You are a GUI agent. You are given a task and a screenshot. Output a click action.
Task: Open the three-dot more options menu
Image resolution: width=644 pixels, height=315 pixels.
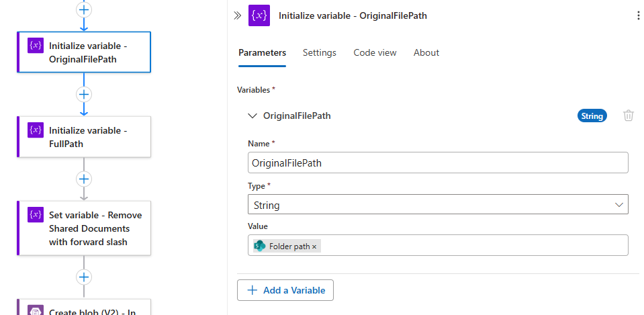click(x=638, y=15)
